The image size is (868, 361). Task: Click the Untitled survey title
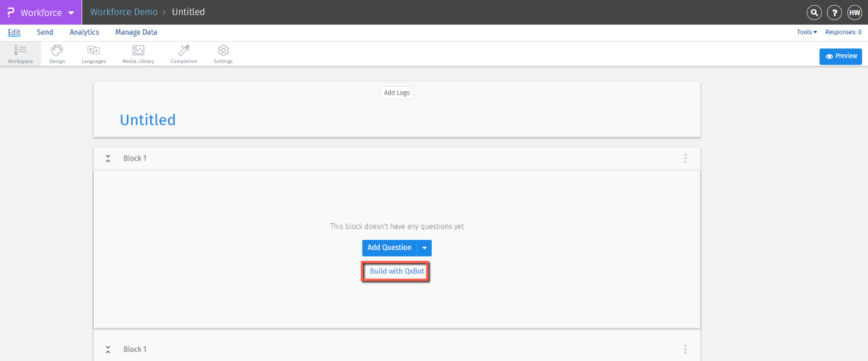pyautogui.click(x=148, y=120)
